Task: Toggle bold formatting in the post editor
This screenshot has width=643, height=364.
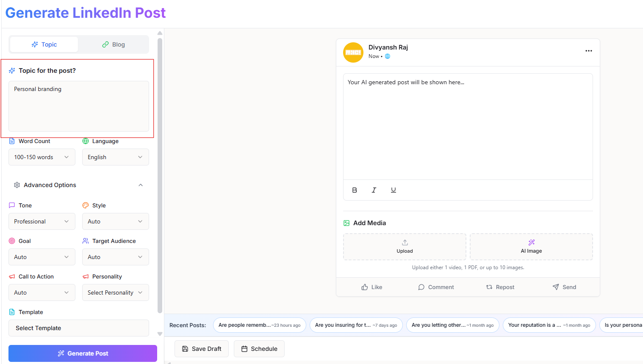Action: tap(355, 190)
